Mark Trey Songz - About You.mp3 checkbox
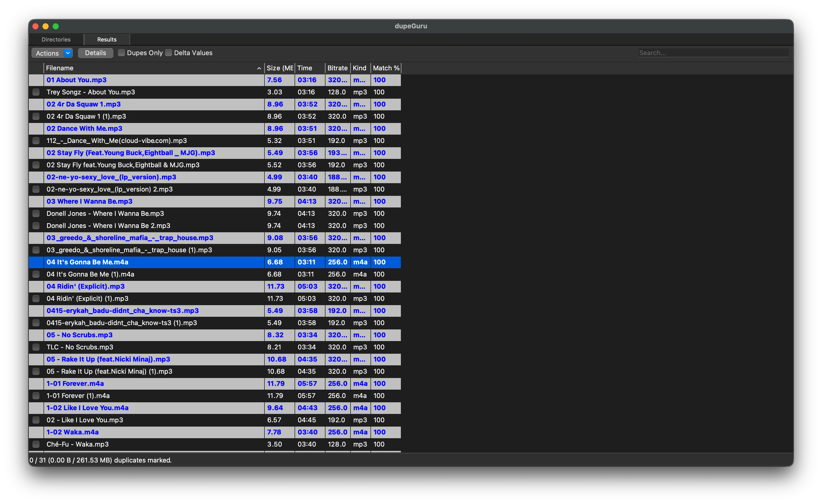The height and width of the screenshot is (504, 822). click(36, 92)
